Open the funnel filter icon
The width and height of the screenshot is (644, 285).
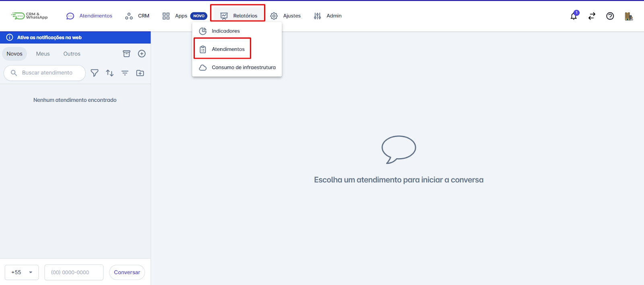coord(95,73)
